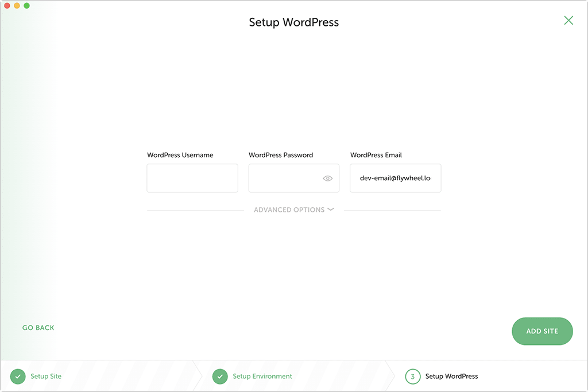This screenshot has width=588, height=392.
Task: Toggle password visibility with the eye icon
Action: pyautogui.click(x=328, y=178)
